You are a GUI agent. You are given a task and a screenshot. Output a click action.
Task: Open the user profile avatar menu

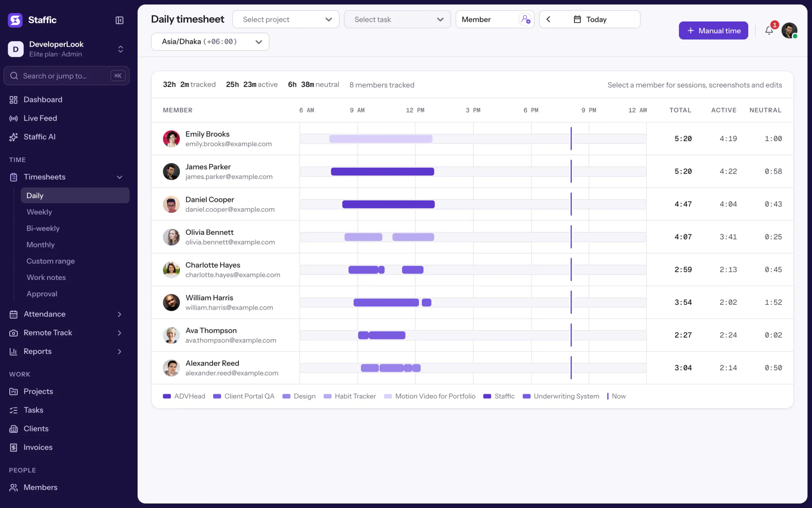pyautogui.click(x=789, y=30)
